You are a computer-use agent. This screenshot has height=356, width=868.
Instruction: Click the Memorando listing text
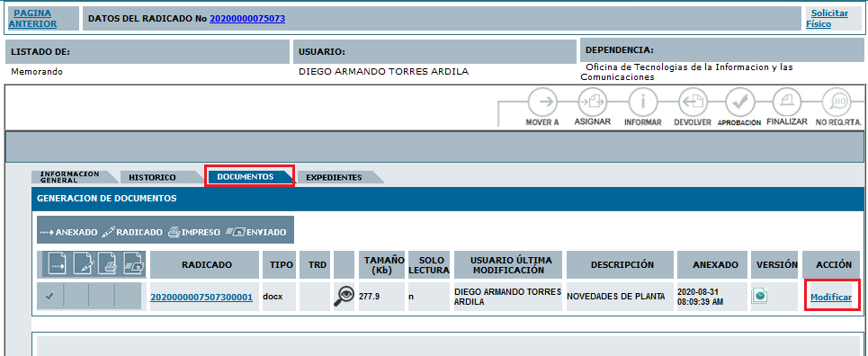pyautogui.click(x=37, y=72)
